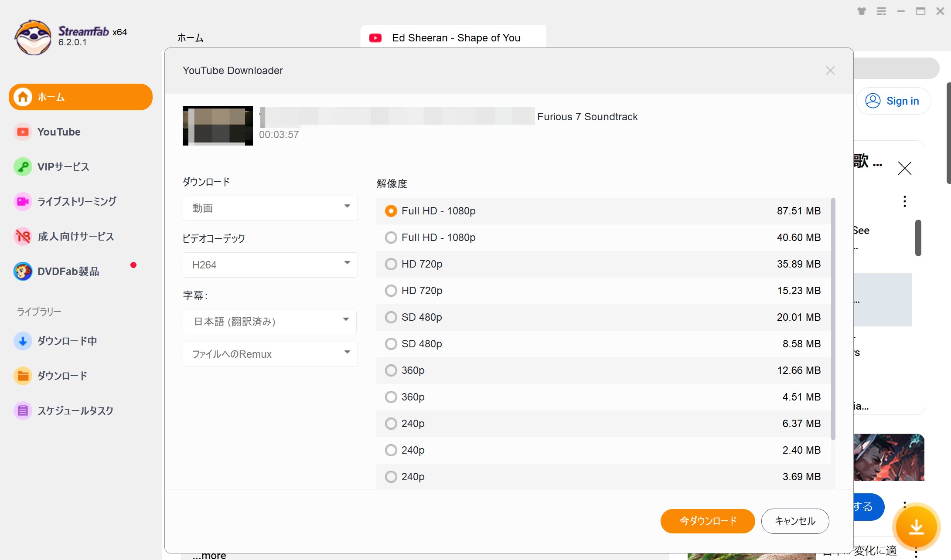Click the キャンセル button
The image size is (951, 560).
795,521
